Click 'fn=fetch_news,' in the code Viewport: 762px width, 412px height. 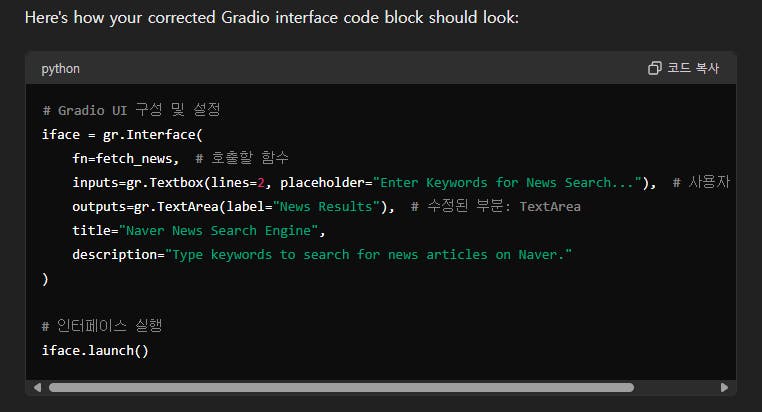(126, 158)
